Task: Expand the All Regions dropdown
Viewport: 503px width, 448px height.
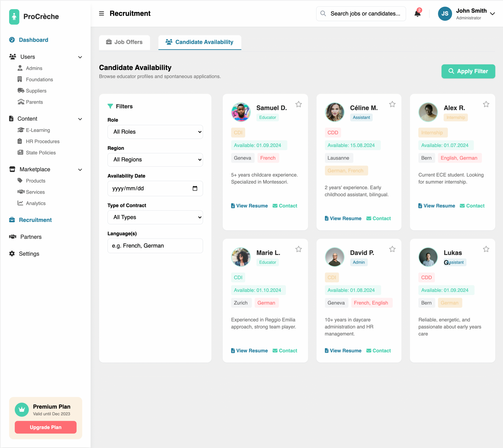Action: click(x=155, y=160)
